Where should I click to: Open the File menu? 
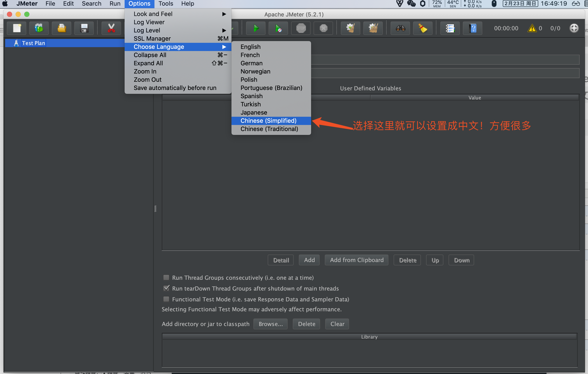click(x=50, y=4)
